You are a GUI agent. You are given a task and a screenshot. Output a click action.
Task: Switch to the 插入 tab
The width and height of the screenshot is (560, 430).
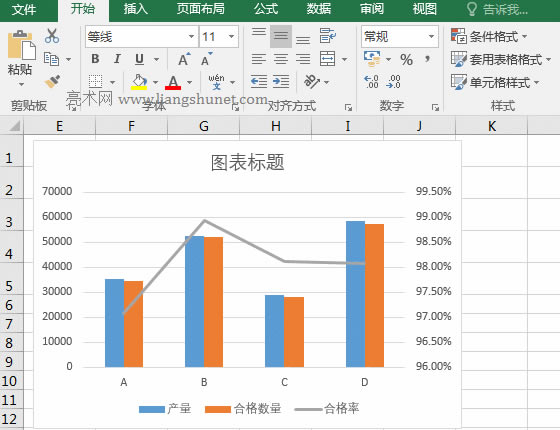point(136,9)
